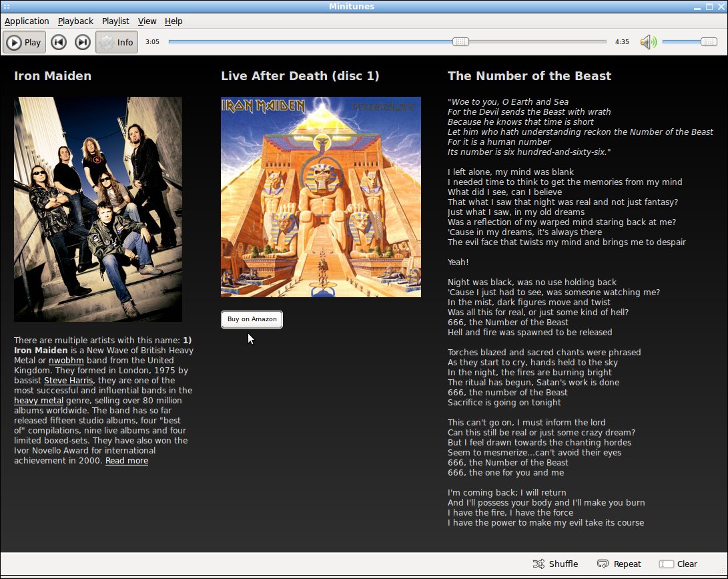Click the lyric "Sacrifice is going on tonight"

(504, 403)
